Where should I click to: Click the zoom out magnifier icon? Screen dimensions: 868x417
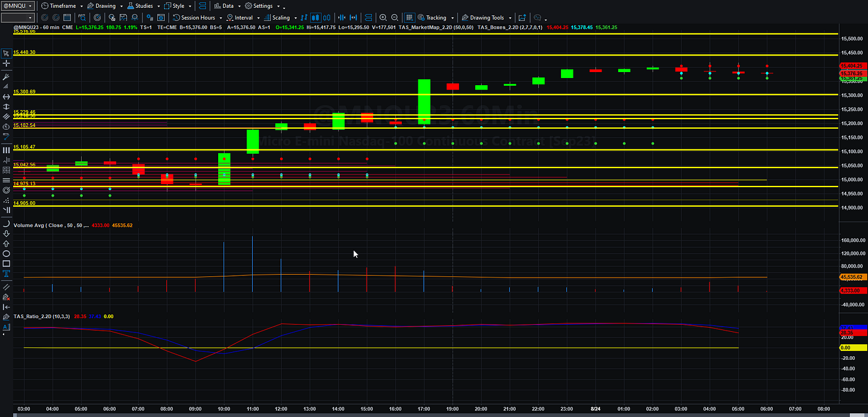pyautogui.click(x=395, y=18)
